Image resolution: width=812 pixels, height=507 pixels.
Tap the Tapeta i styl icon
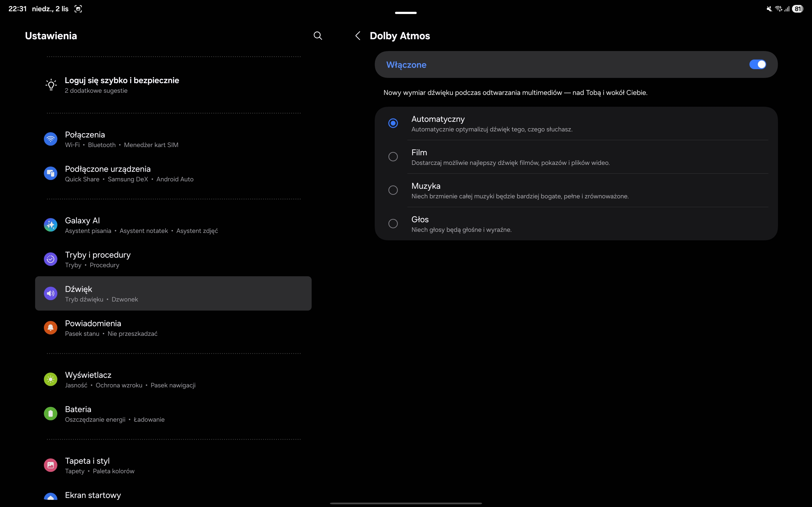[x=51, y=465]
